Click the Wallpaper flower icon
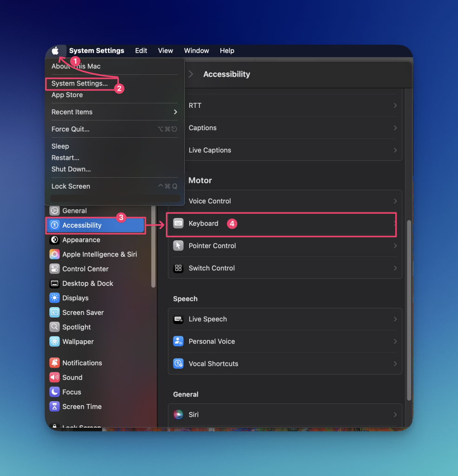The height and width of the screenshot is (476, 458). point(55,342)
